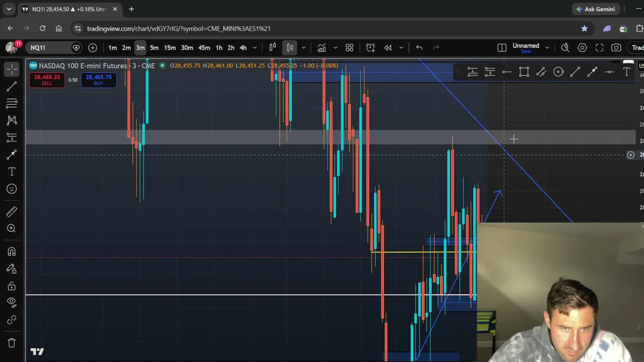Select the trend line tool in left sidebar

12,87
